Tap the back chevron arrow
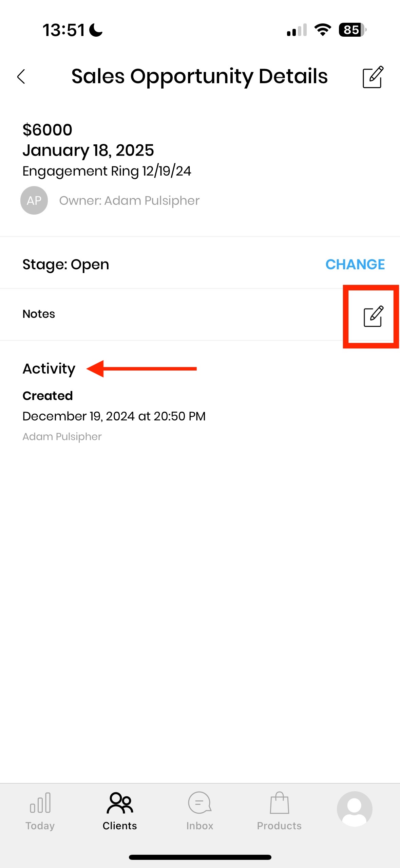The image size is (400, 868). pyautogui.click(x=21, y=76)
